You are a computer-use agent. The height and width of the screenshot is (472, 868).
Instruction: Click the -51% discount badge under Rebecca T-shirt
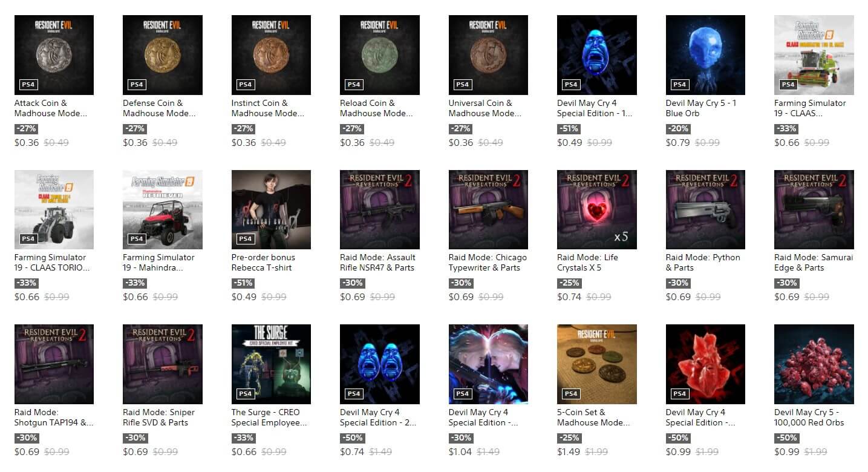(242, 283)
